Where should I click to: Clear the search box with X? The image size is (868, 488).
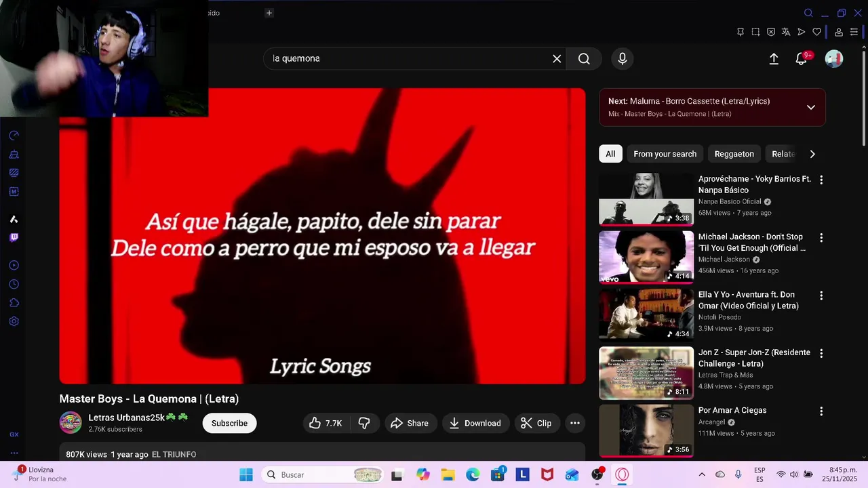557,59
